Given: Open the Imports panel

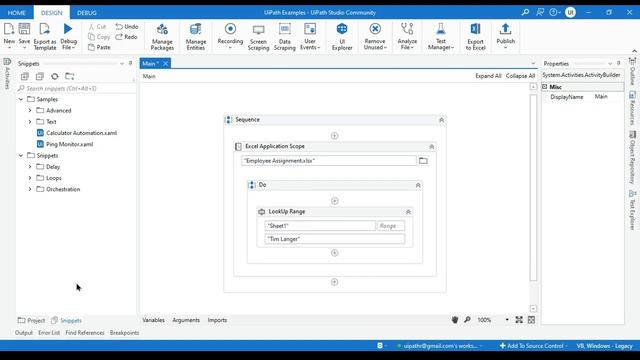Looking at the screenshot, I should click(217, 320).
